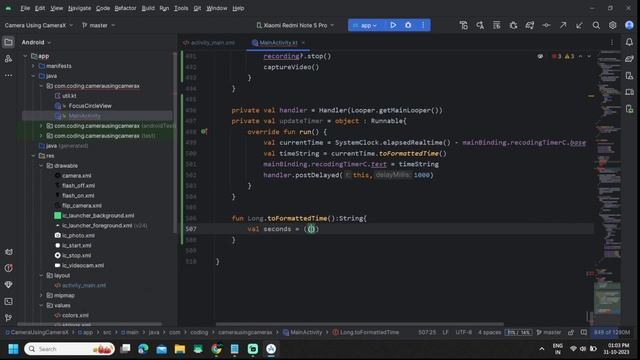The width and height of the screenshot is (640, 360).
Task: Open File Explorer from the taskbar
Action: 180,349
